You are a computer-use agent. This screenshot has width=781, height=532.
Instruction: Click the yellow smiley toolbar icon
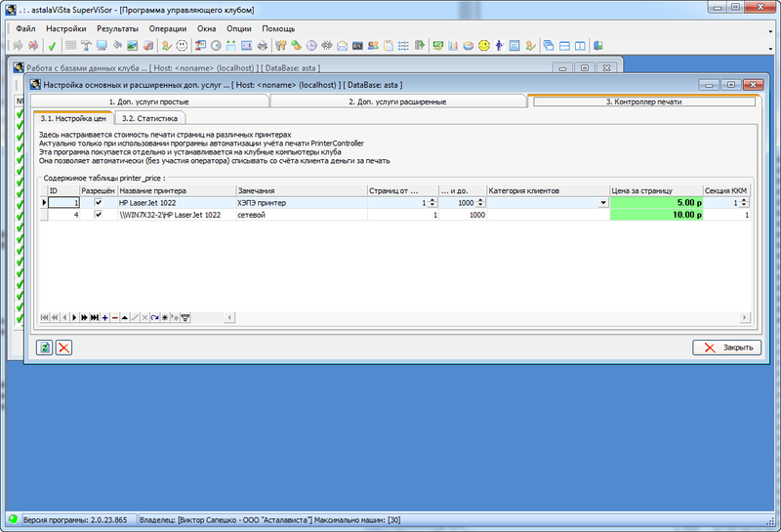tap(484, 46)
